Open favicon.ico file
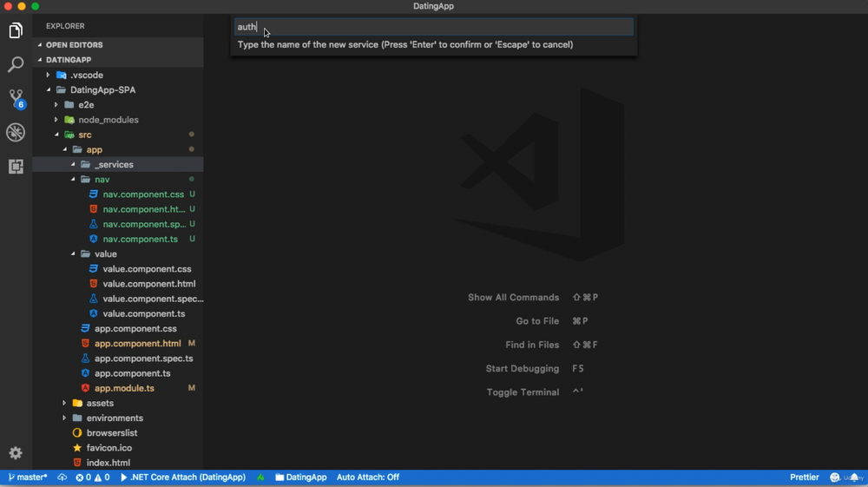Image resolution: width=868 pixels, height=487 pixels. (x=118, y=448)
